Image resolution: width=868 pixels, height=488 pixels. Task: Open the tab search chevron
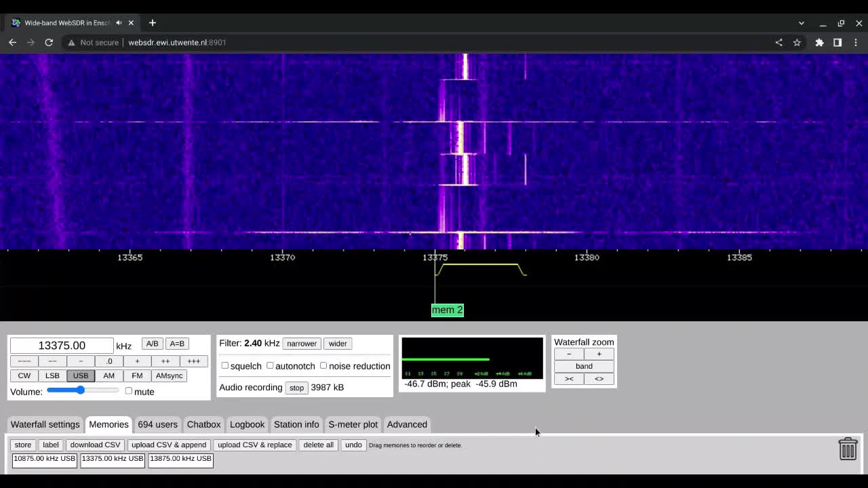801,23
